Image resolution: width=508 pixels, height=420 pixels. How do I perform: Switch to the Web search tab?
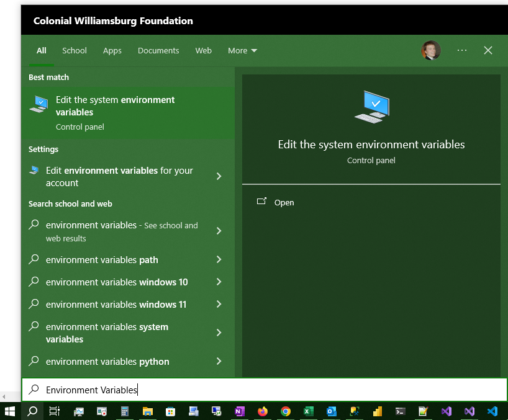pyautogui.click(x=204, y=50)
